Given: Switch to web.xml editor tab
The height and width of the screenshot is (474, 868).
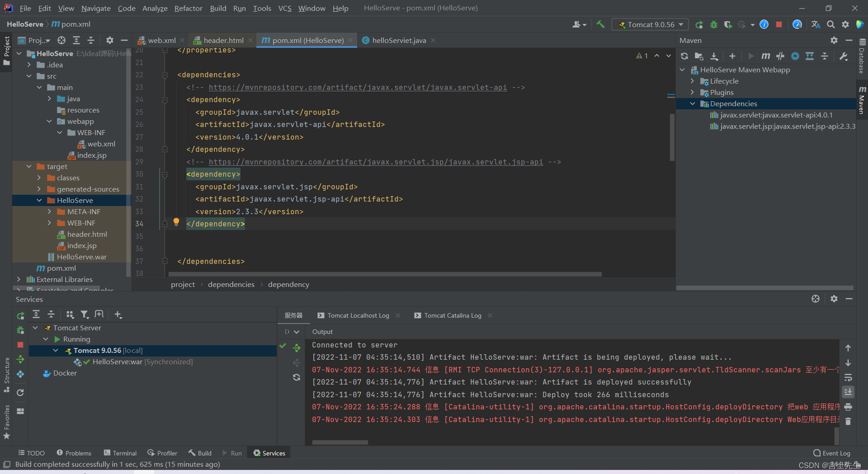Looking at the screenshot, I should click(161, 40).
